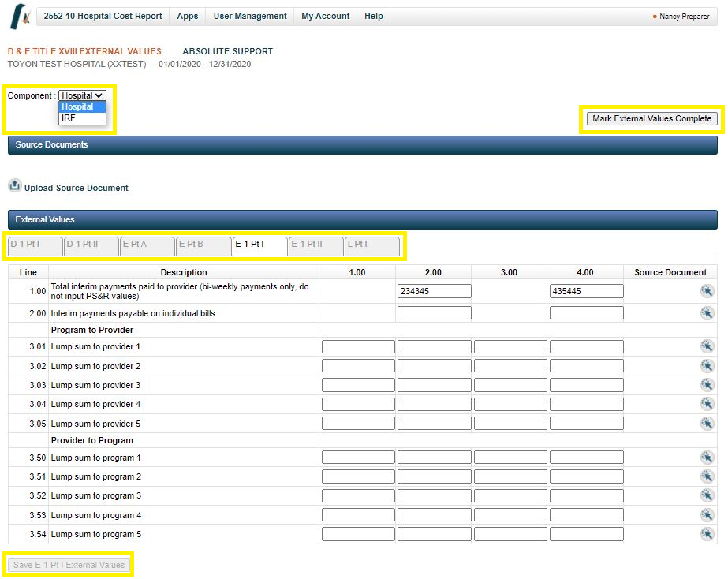Click Lump sum to program 1 column 2.00 field
Screen dimensions: 728x579
434,458
